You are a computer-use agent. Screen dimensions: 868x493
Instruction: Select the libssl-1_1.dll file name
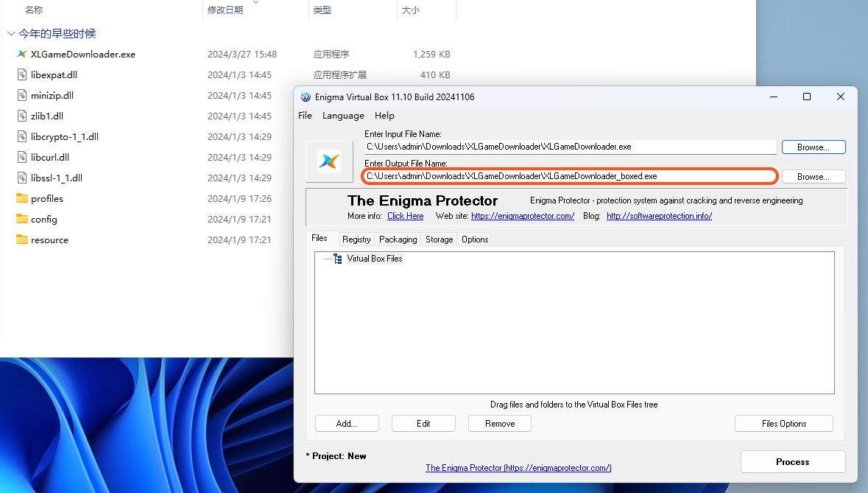click(x=57, y=178)
